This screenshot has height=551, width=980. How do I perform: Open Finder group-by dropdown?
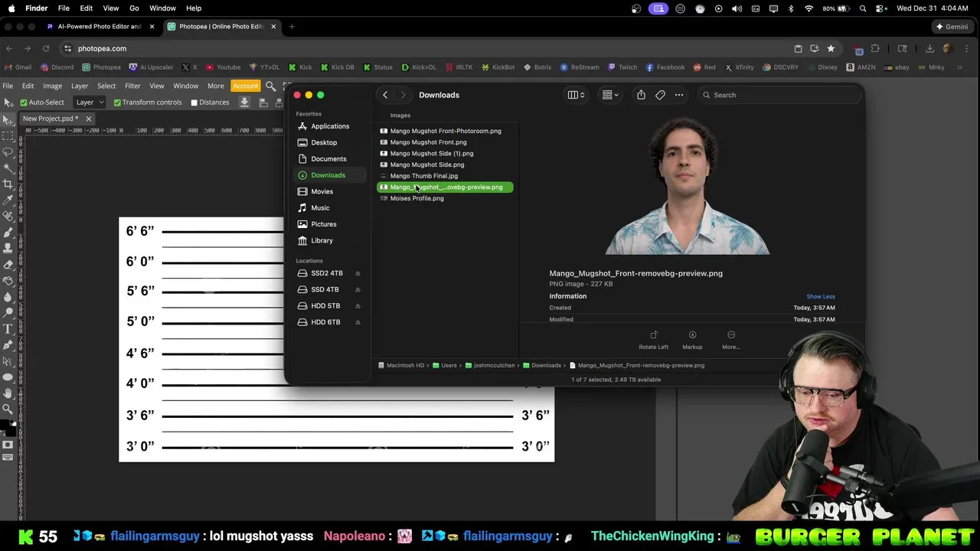pos(610,95)
